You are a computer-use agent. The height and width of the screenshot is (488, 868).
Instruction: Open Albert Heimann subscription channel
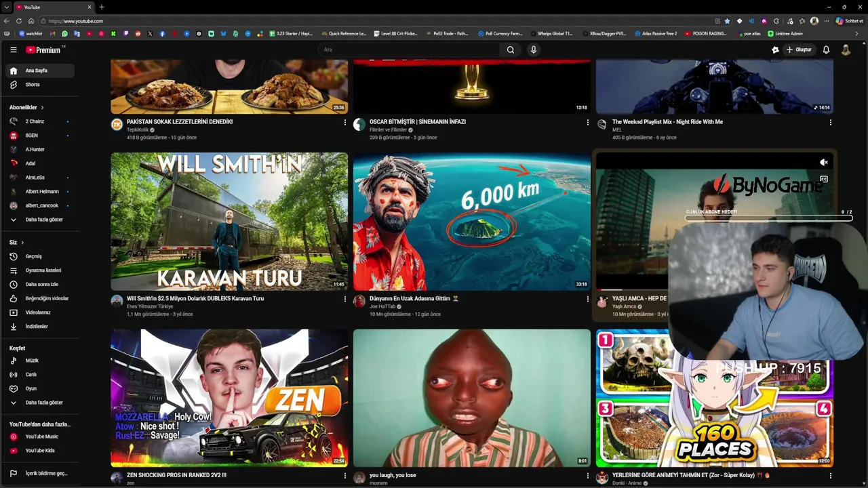[x=40, y=191]
